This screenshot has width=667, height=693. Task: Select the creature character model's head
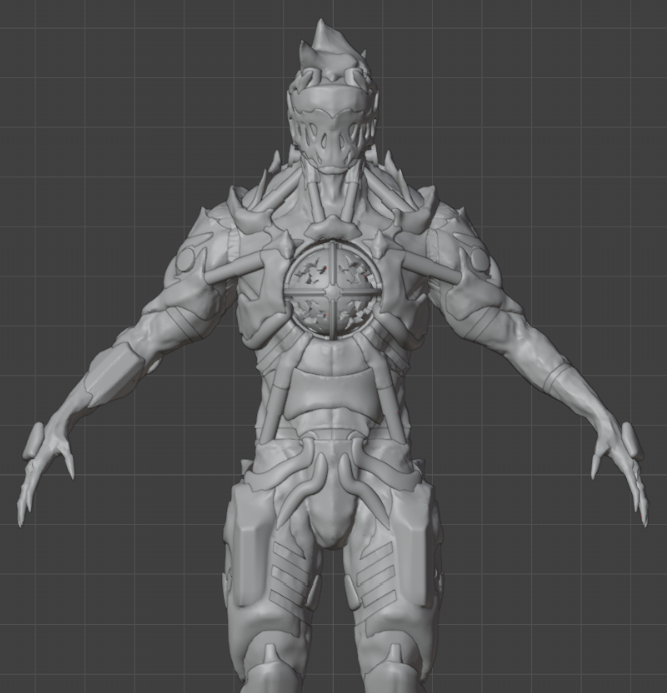[x=332, y=99]
